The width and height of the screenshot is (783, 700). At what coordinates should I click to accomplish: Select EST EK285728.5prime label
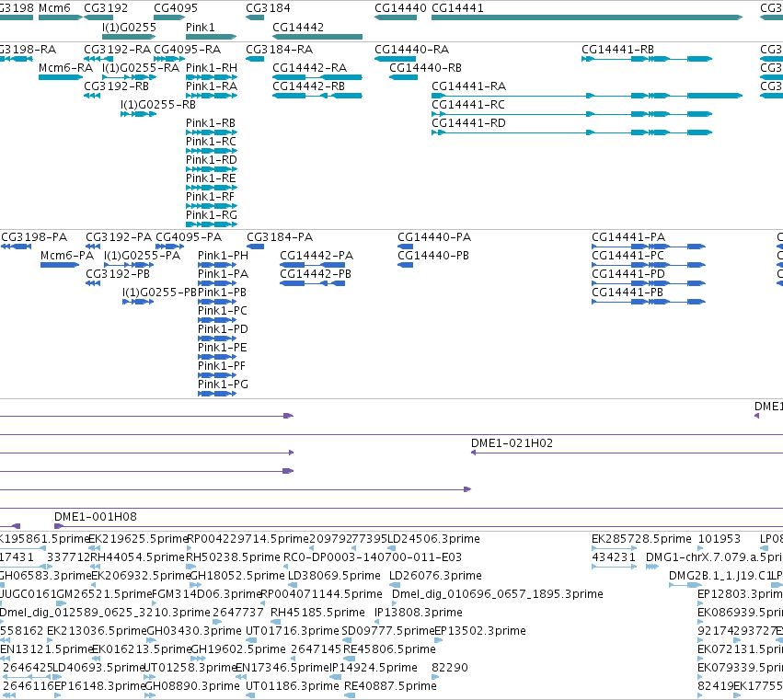pos(641,539)
